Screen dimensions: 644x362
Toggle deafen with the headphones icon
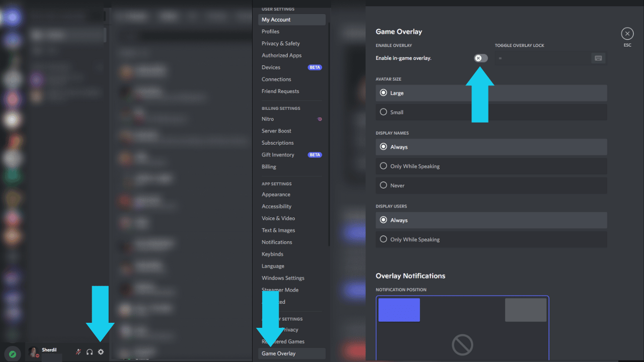click(90, 352)
